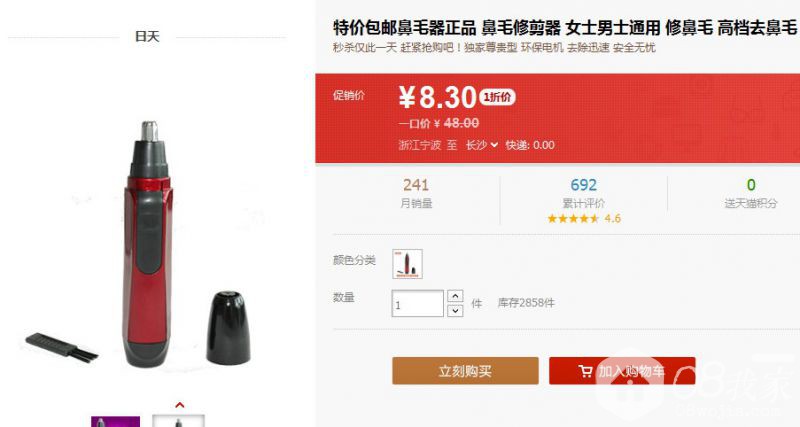Select the white background product thumbnail
800x427 pixels.
179,421
